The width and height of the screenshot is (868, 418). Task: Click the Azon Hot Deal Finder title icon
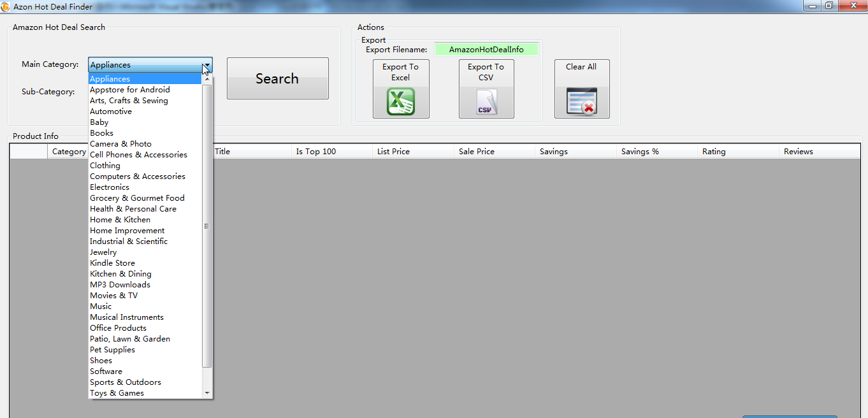point(6,6)
